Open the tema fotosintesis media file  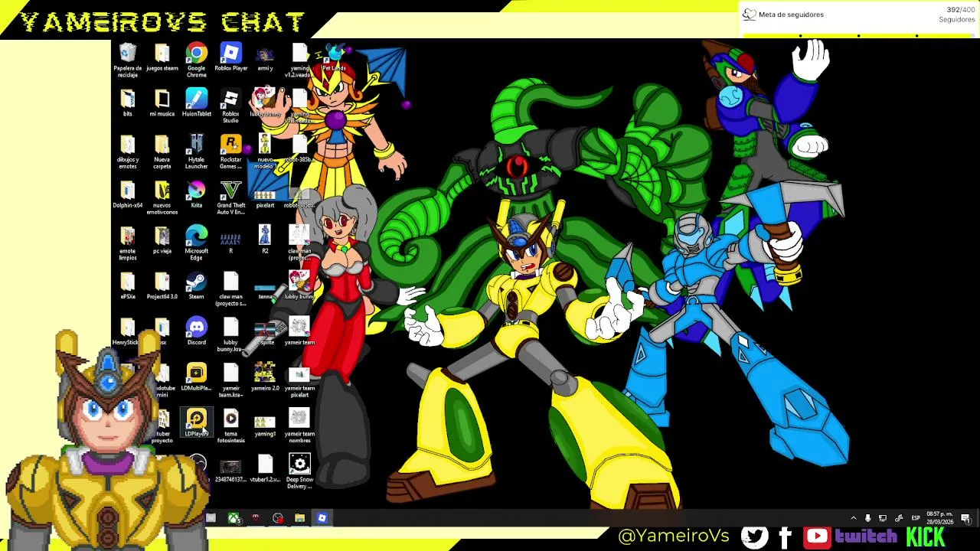point(230,426)
